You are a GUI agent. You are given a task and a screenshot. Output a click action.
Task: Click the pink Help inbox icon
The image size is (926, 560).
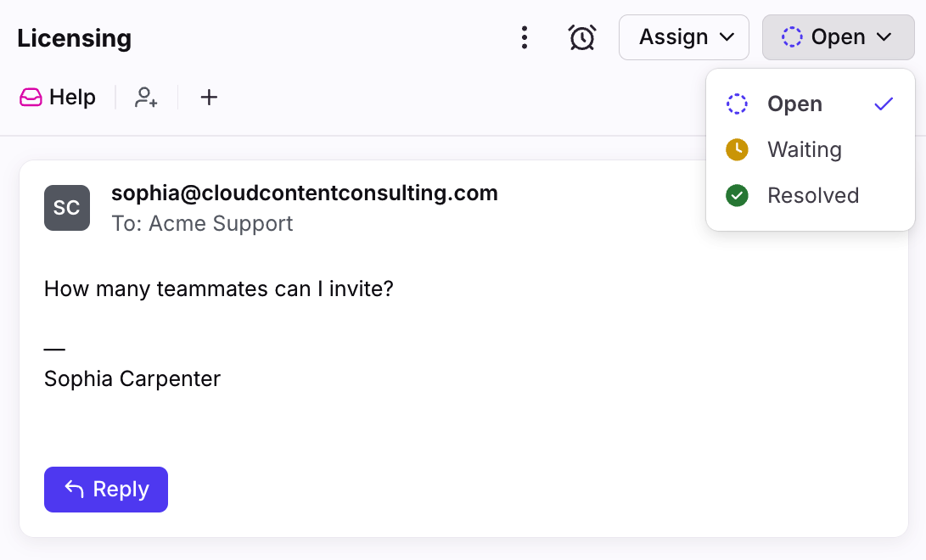pyautogui.click(x=31, y=98)
